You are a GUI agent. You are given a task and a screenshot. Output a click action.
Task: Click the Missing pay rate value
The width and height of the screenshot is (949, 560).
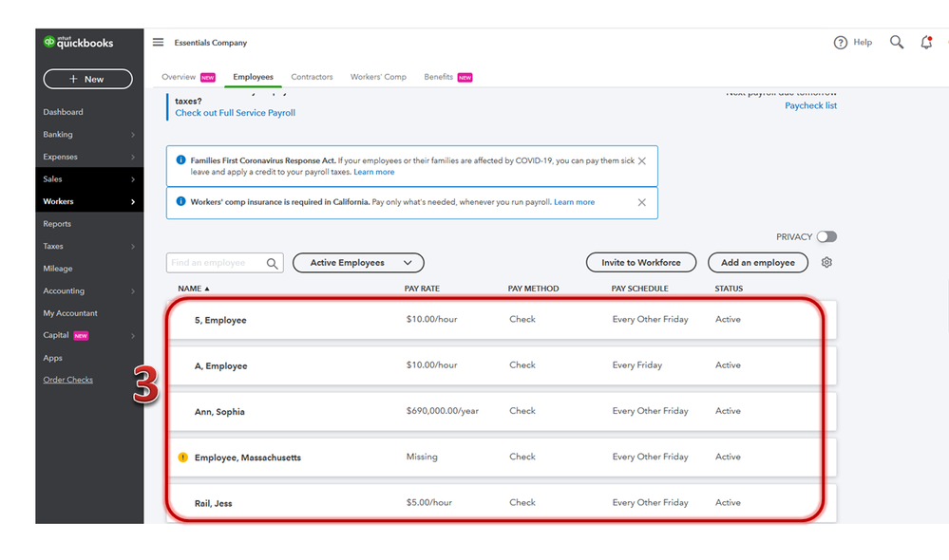[x=422, y=457]
